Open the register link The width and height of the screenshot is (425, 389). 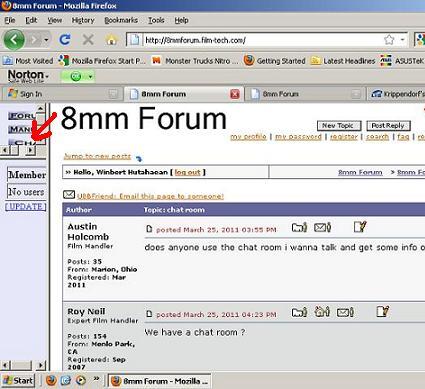click(344, 137)
